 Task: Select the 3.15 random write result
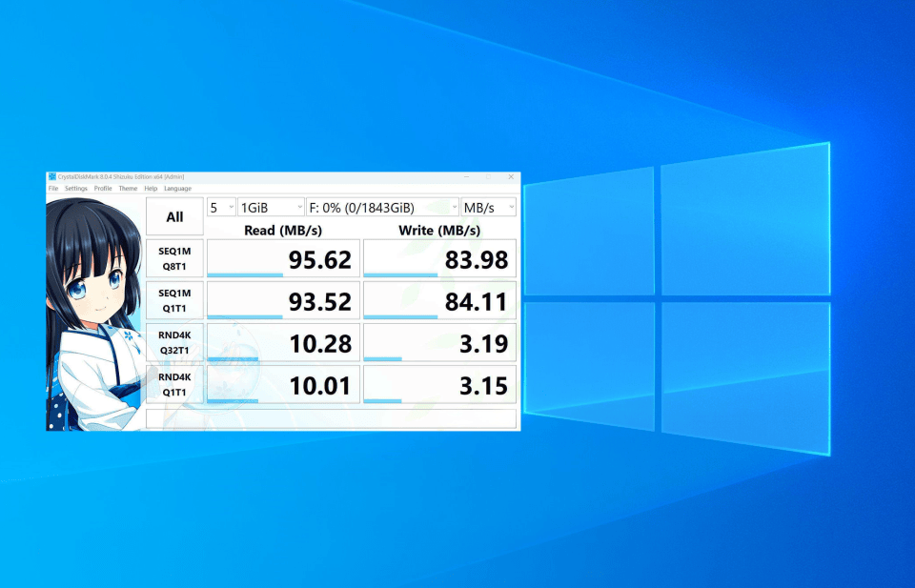coord(440,384)
